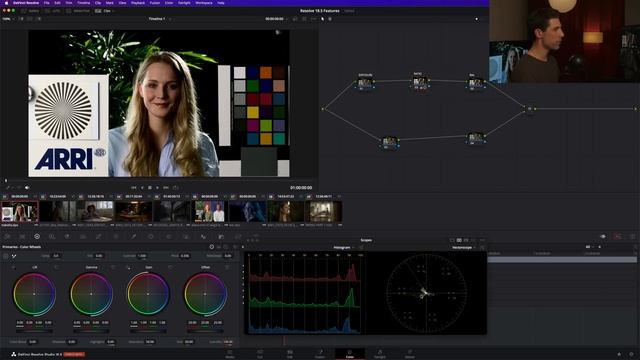
Task: Click the auto balance icon in Primaries
Action: (6, 256)
